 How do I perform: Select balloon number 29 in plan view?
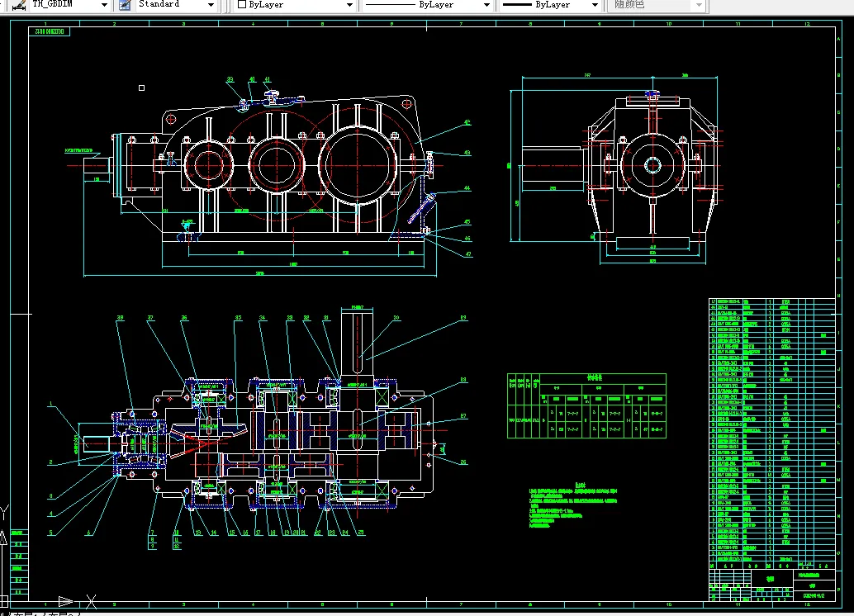463,318
